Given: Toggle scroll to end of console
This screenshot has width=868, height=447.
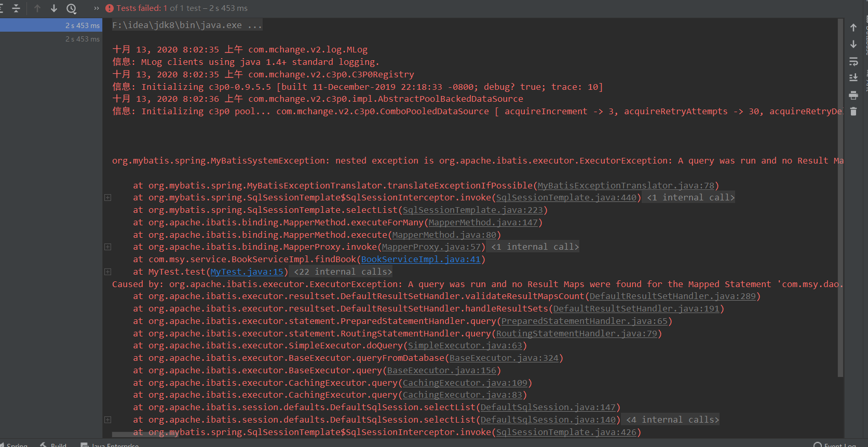Looking at the screenshot, I should click(x=853, y=78).
